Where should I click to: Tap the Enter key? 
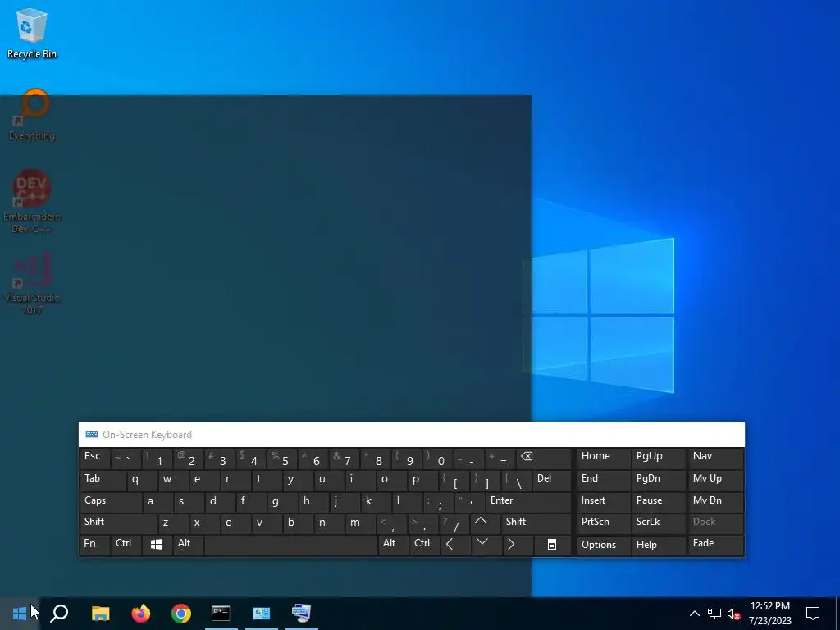529,502
